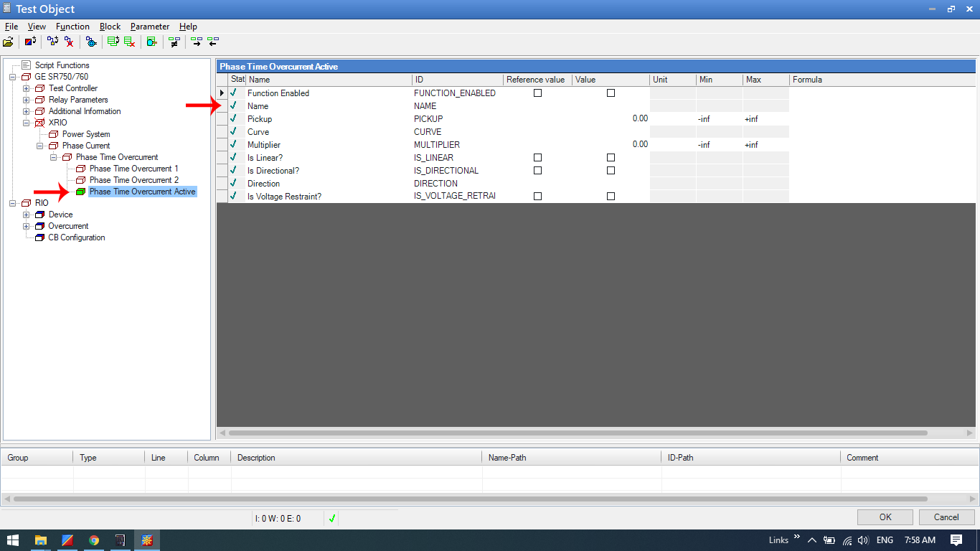Tick Function Enabled value checkbox
This screenshot has width=980, height=551.
click(x=611, y=93)
